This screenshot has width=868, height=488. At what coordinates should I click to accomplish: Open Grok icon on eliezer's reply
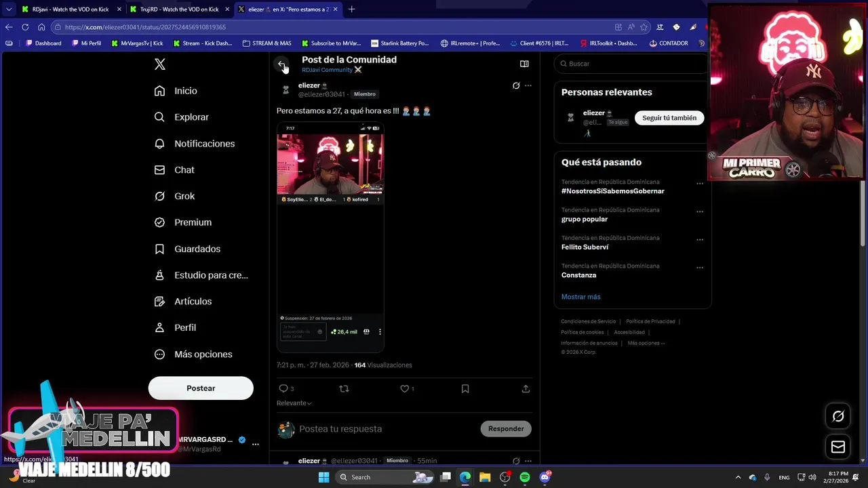pos(516,461)
